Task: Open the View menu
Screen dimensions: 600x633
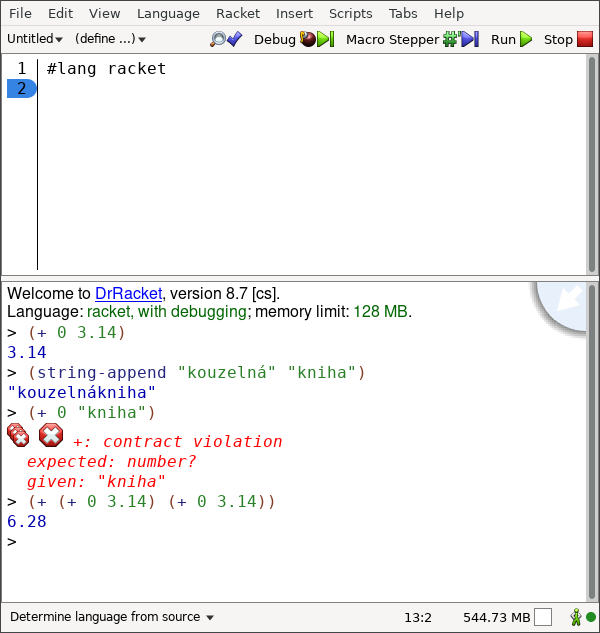Action: point(105,13)
